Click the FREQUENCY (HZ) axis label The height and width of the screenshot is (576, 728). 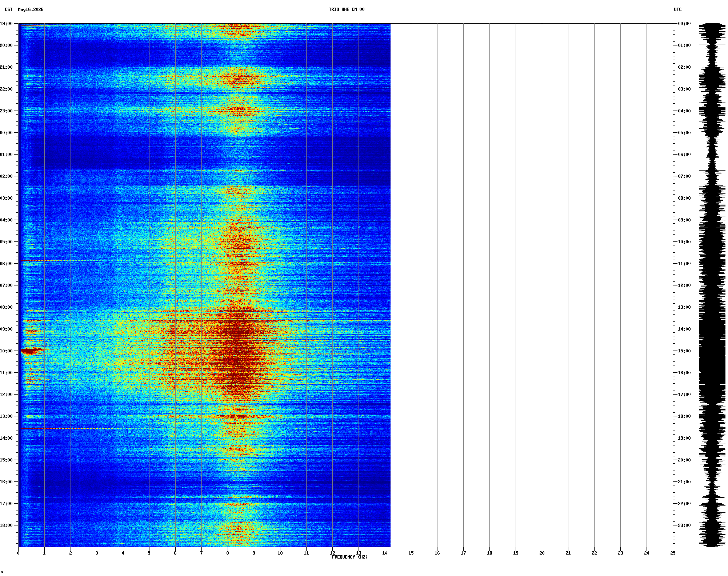pyautogui.click(x=350, y=557)
